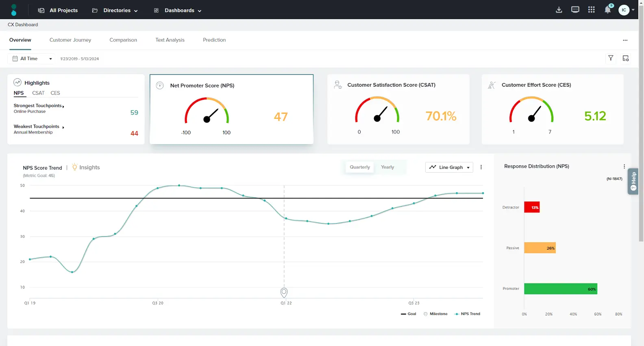The image size is (644, 346).
Task: Click the IC user avatar
Action: [x=624, y=10]
